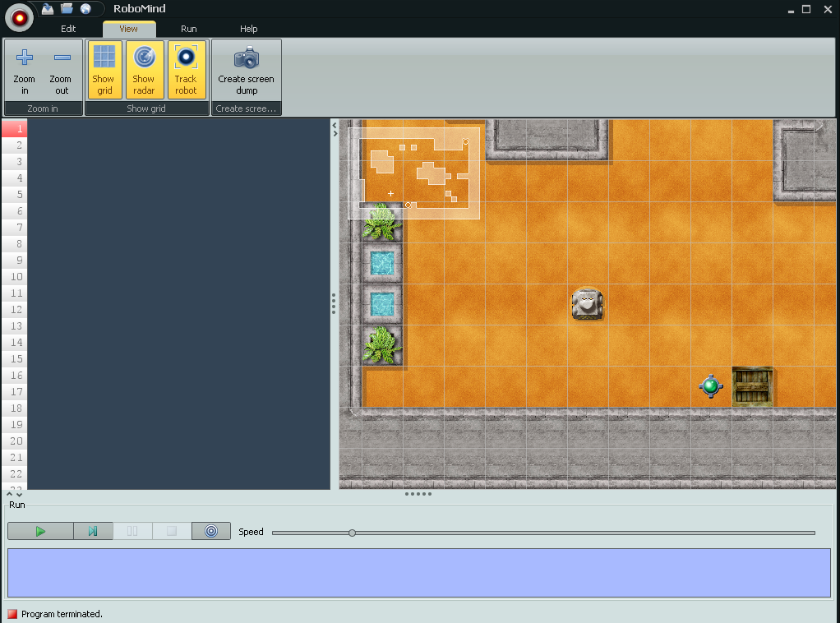Click the open folder icon in title bar
Screen dimensions: 840x623
point(67,8)
